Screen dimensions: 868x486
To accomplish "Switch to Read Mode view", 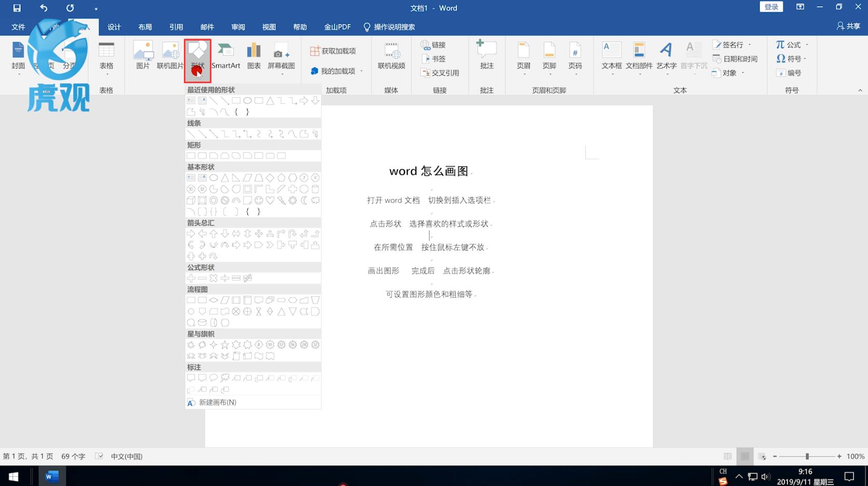I will point(727,456).
